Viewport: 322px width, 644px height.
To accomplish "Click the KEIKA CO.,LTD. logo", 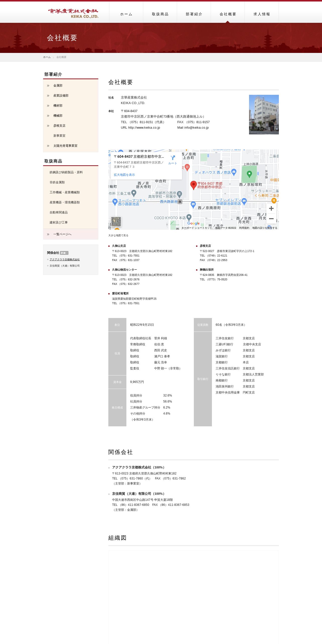I will (x=73, y=13).
